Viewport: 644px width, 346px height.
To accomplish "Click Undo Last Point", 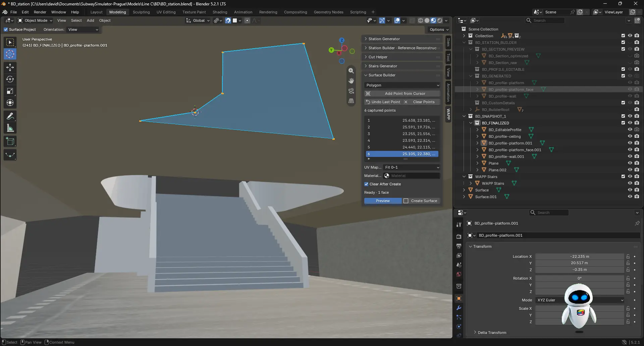I will coord(383,102).
